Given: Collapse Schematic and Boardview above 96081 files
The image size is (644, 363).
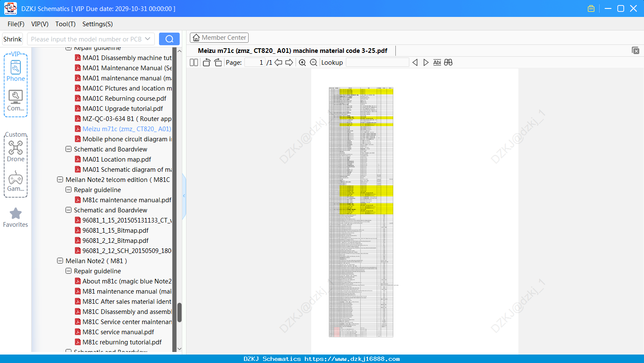Looking at the screenshot, I should pyautogui.click(x=69, y=210).
